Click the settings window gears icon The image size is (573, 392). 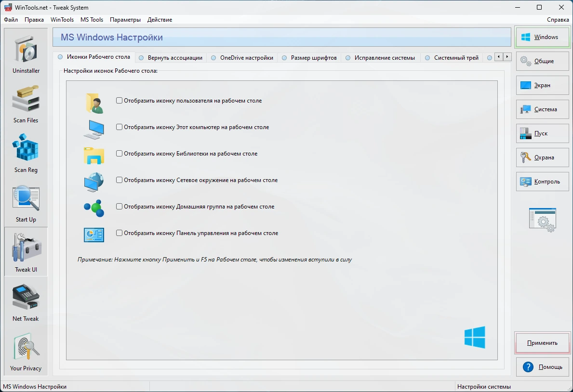pyautogui.click(x=543, y=220)
